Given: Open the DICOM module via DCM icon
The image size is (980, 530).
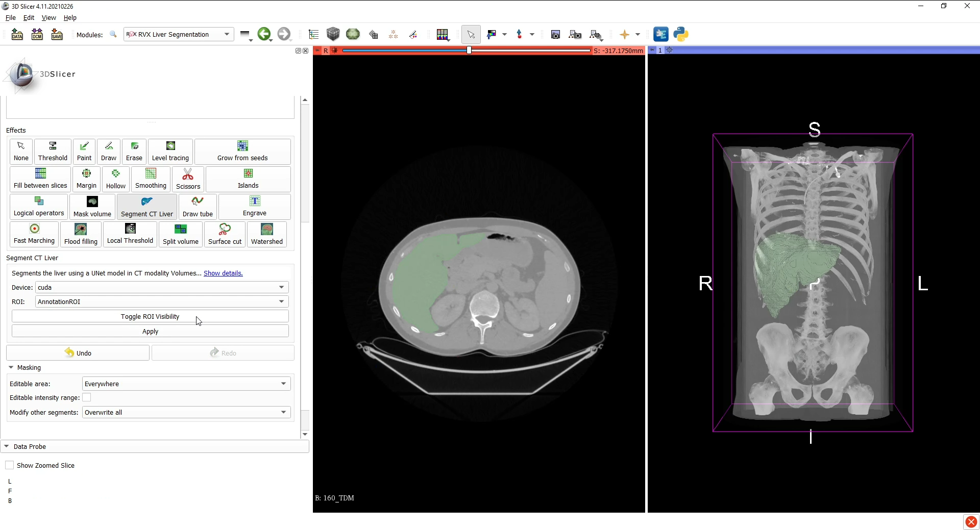Looking at the screenshot, I should pyautogui.click(x=36, y=34).
